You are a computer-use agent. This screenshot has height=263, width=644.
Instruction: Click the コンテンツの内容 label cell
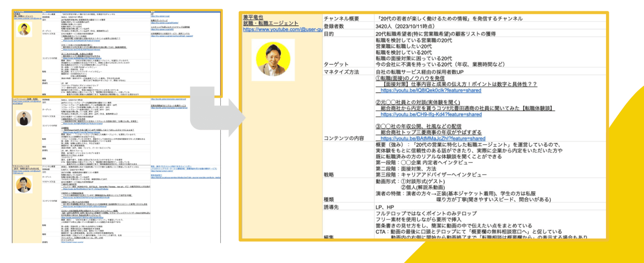point(344,138)
